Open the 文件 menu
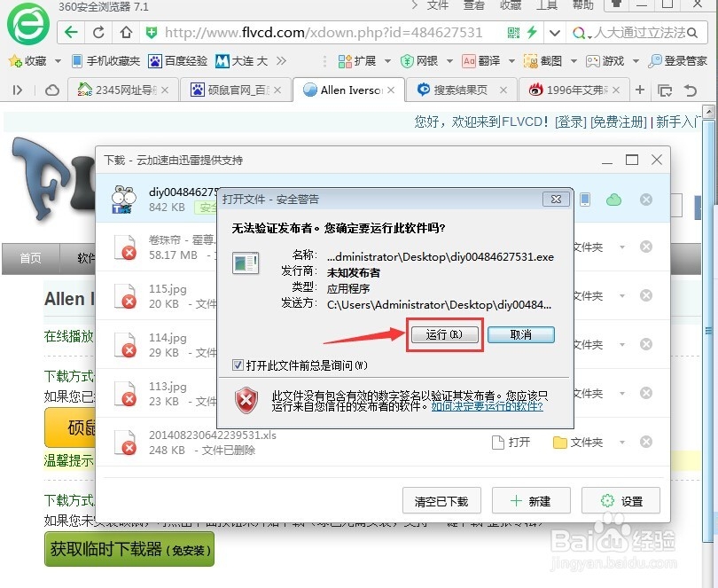718x588 pixels. (x=438, y=5)
